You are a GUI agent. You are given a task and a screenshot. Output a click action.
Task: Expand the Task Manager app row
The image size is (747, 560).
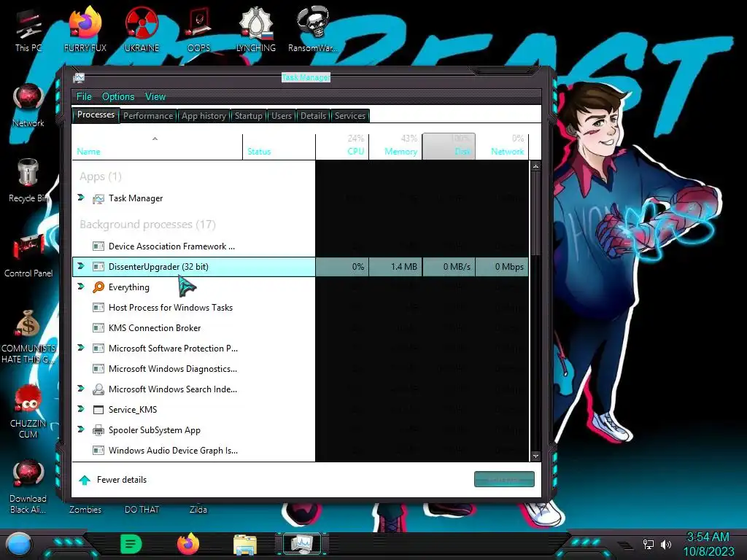coord(81,198)
